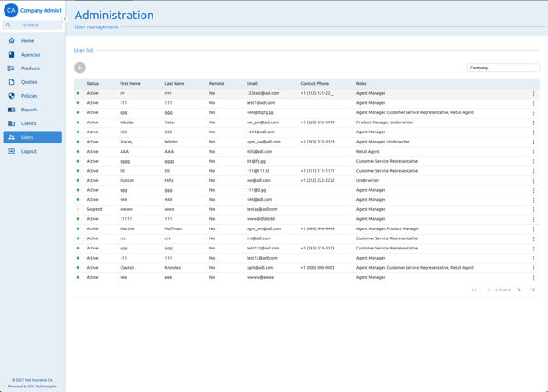Viewport: 548px width, 392px height.
Task: Open row actions menu for Nikolas Yates
Action: [x=533, y=122]
